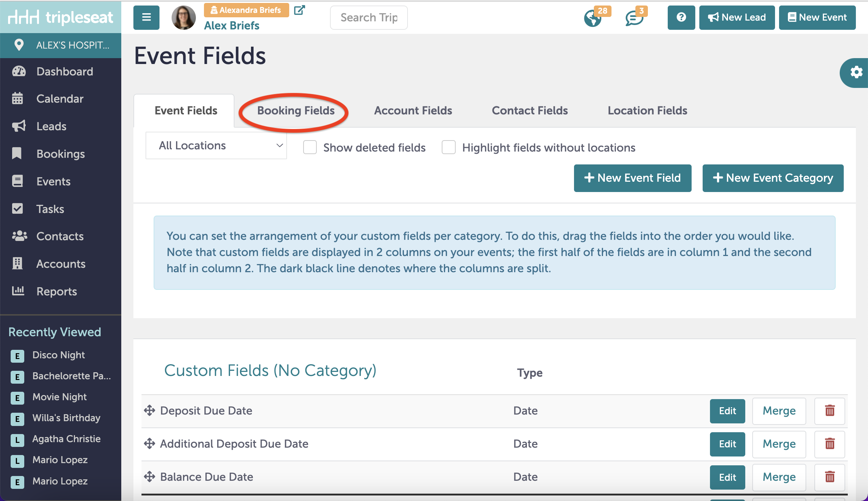
Task: Click the New Event Category button
Action: point(773,178)
